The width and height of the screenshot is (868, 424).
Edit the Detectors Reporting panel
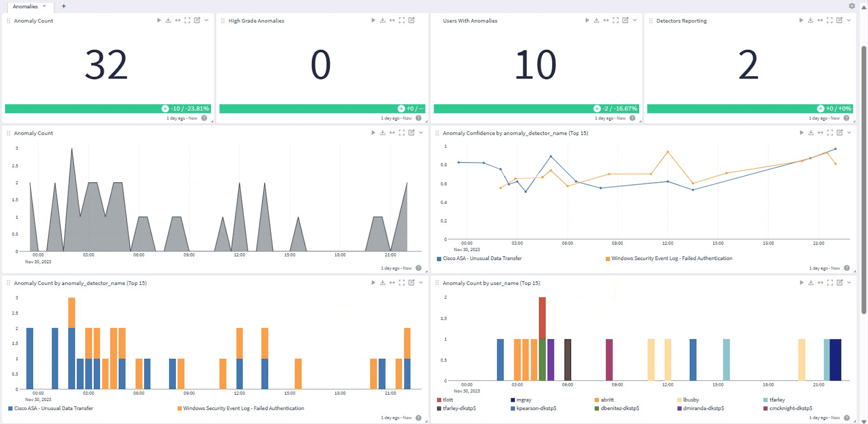(x=839, y=20)
